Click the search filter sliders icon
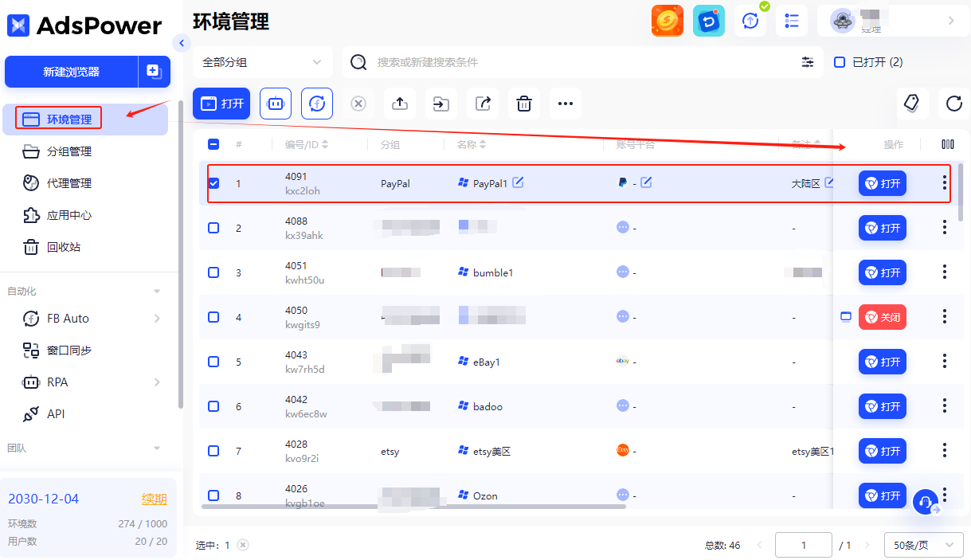Screen dimensions: 971x560 808,62
